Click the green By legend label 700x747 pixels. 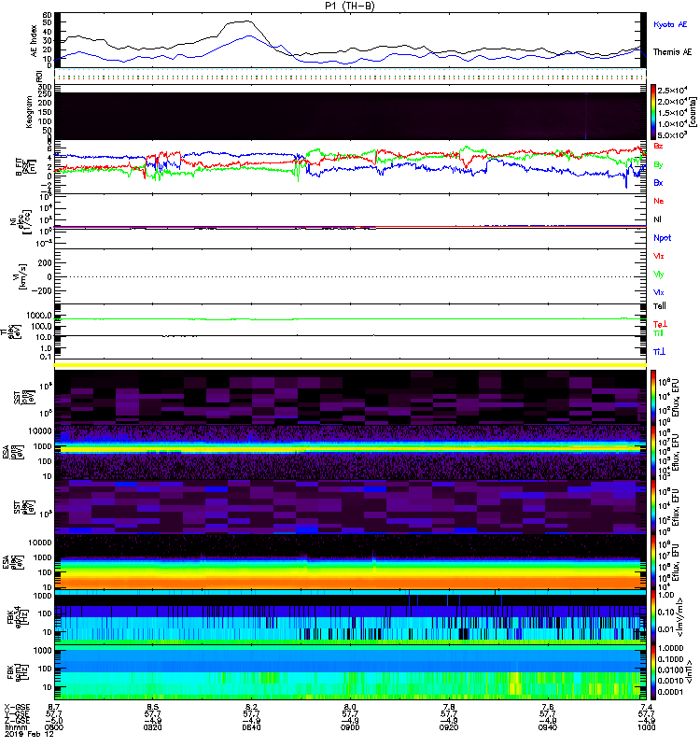coord(659,164)
